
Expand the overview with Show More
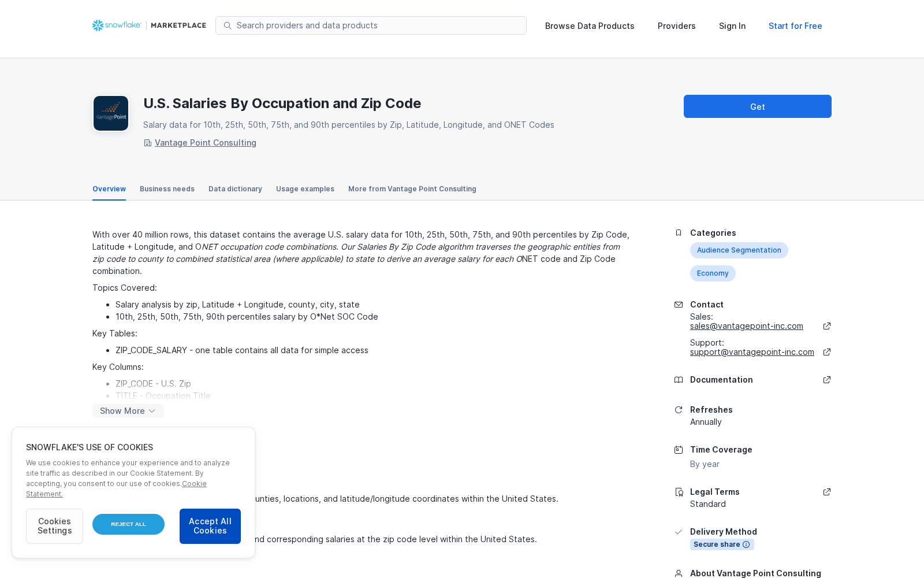point(128,411)
